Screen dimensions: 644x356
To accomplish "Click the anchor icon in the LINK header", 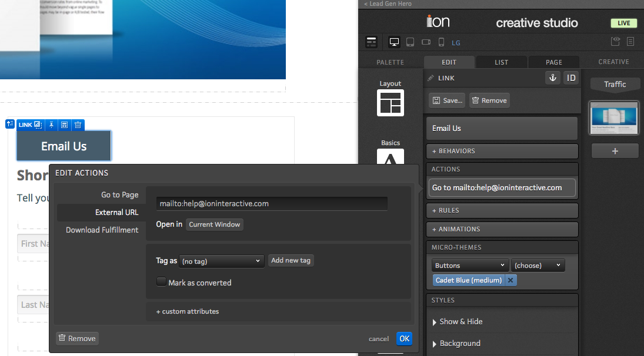I will [x=552, y=78].
